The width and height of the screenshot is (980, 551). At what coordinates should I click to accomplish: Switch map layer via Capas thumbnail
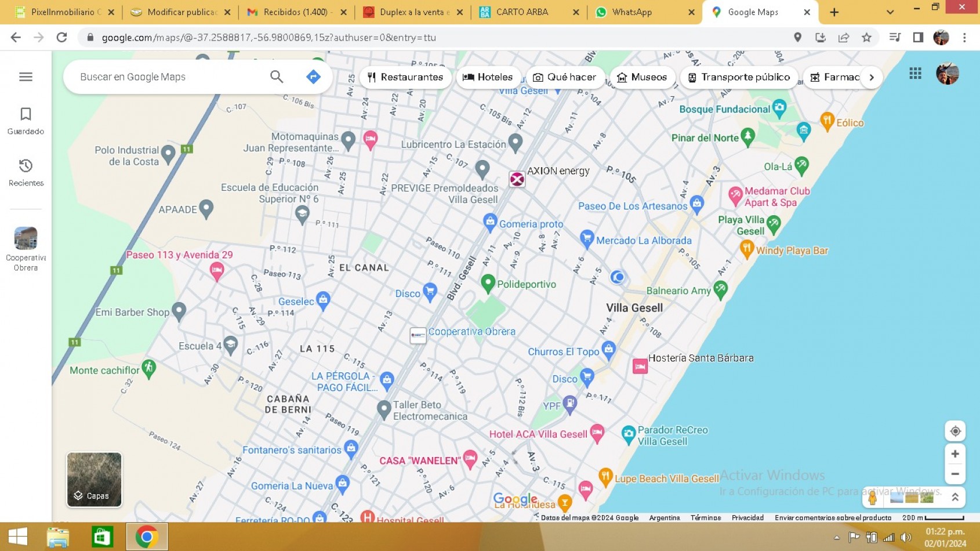pos(94,480)
